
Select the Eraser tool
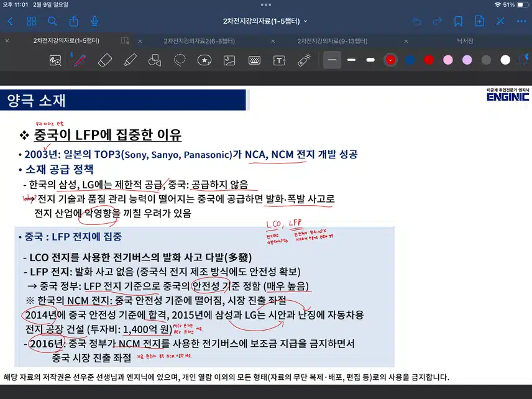tap(105, 60)
